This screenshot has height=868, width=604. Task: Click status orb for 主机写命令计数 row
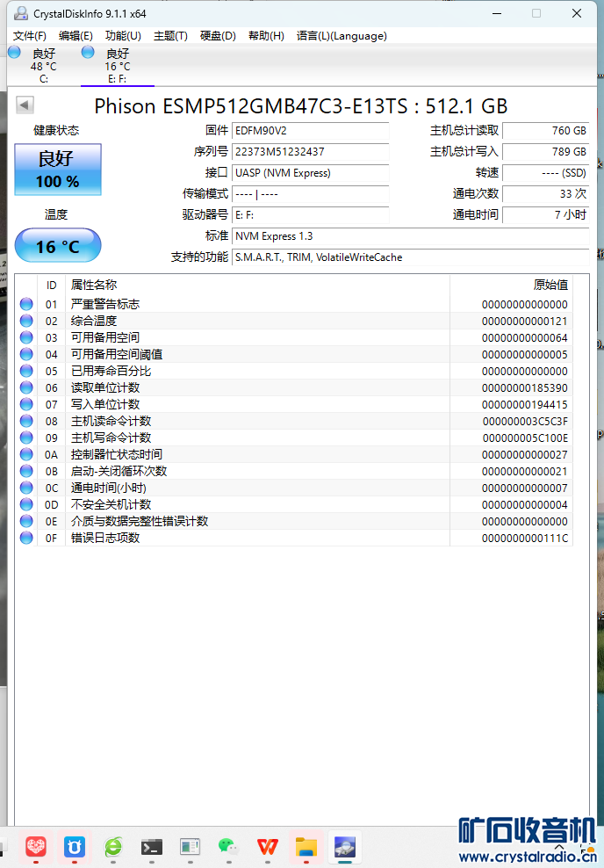coord(26,438)
